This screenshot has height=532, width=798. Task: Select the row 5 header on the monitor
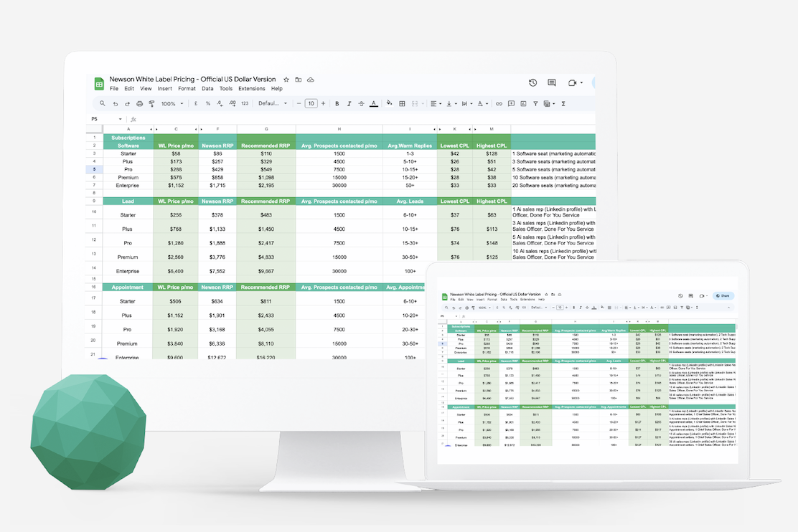(x=94, y=169)
